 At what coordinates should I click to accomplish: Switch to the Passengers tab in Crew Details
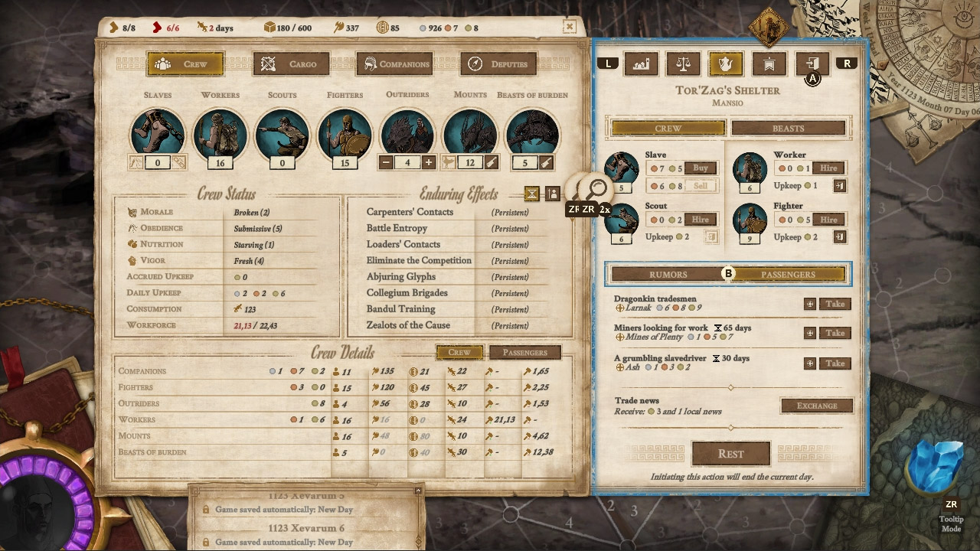point(525,352)
